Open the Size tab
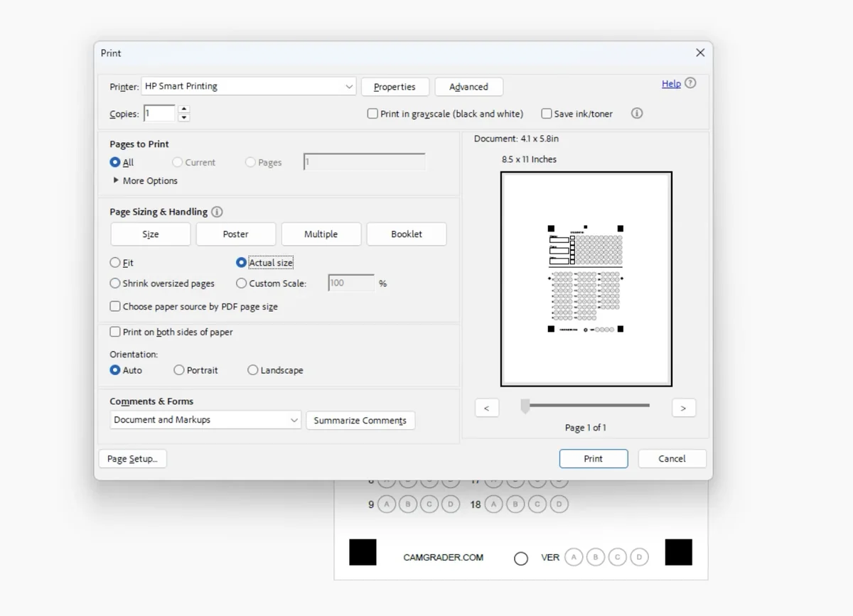The image size is (853, 616). click(x=151, y=234)
